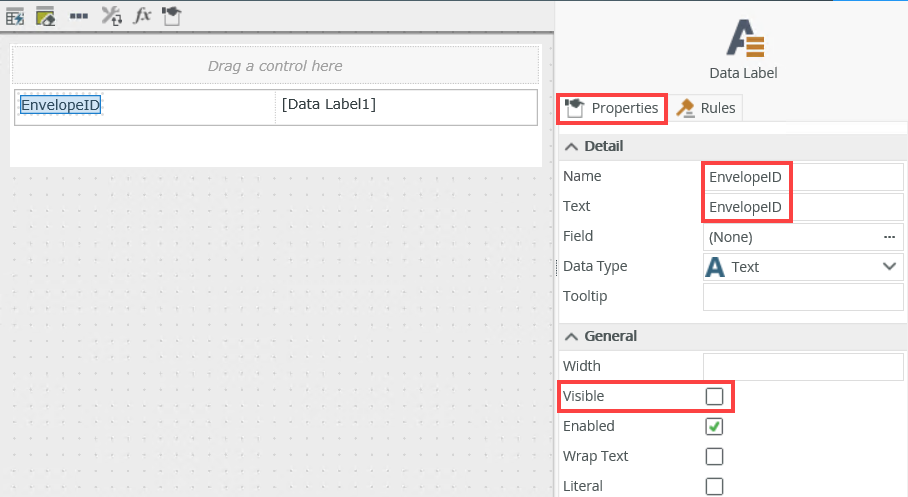This screenshot has height=497, width=908.
Task: Click the crossed tools toolbar icon
Action: (x=112, y=16)
